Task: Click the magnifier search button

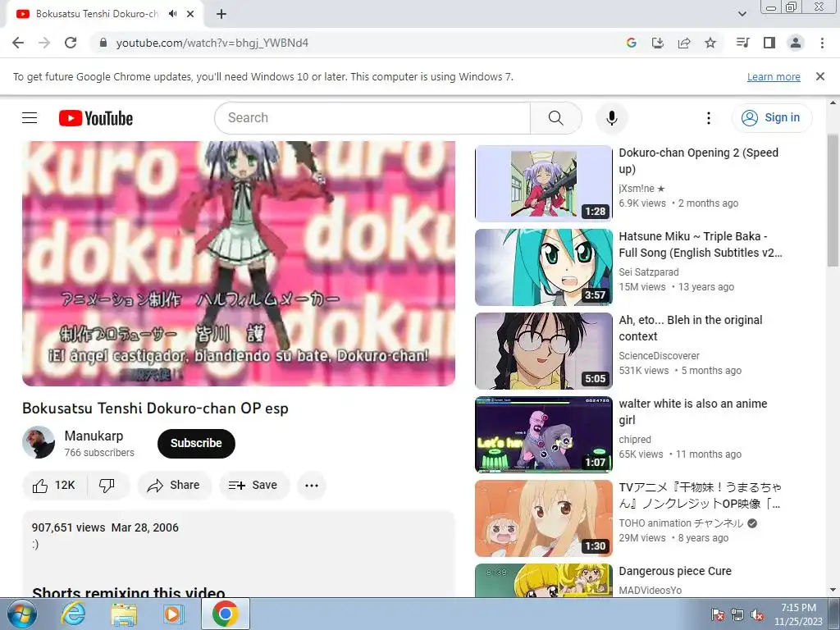Action: [555, 118]
